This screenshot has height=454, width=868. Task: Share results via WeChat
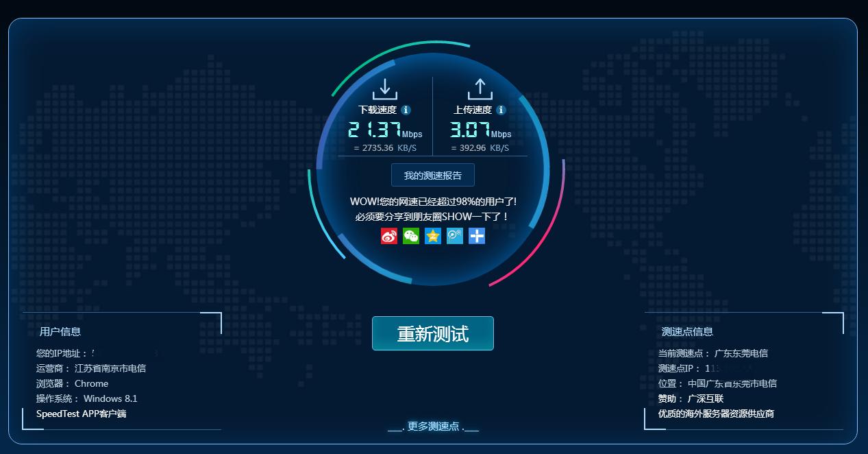[411, 236]
